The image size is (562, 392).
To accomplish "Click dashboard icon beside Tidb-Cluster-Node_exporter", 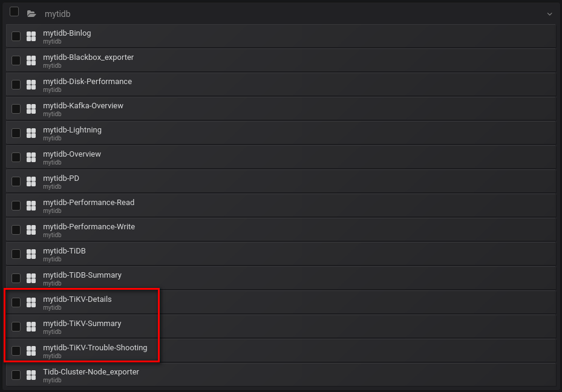I will point(31,375).
